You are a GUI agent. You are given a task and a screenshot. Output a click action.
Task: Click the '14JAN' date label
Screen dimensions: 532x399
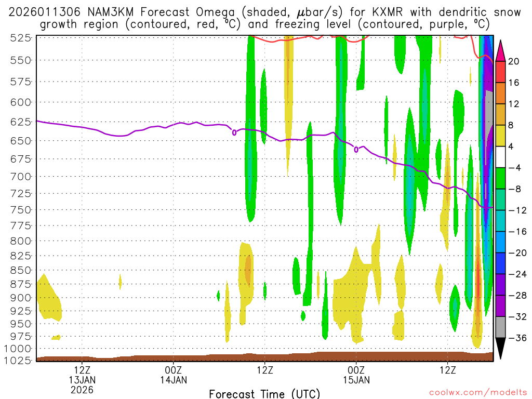click(x=174, y=380)
